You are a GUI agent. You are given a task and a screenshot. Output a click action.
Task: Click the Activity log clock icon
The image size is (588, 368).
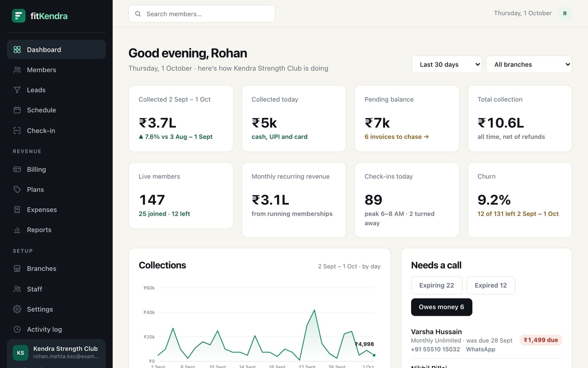coord(17,329)
